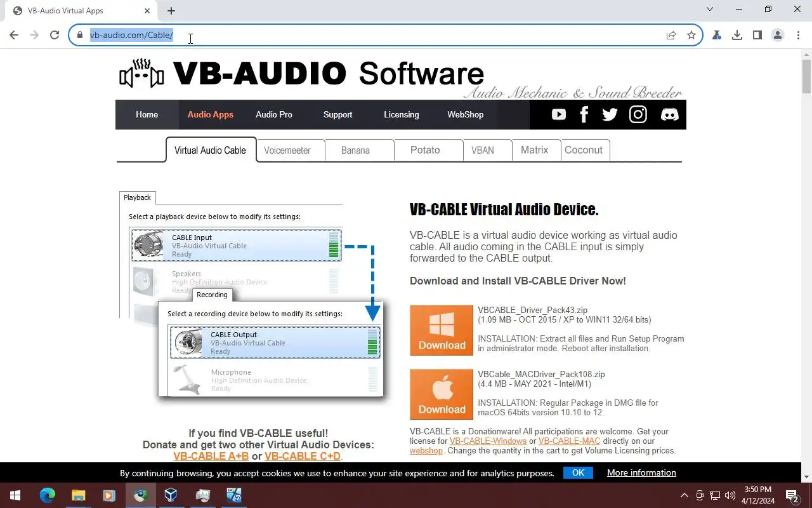
Task: Open the VB-CABLE A+B link
Action: pyautogui.click(x=211, y=456)
